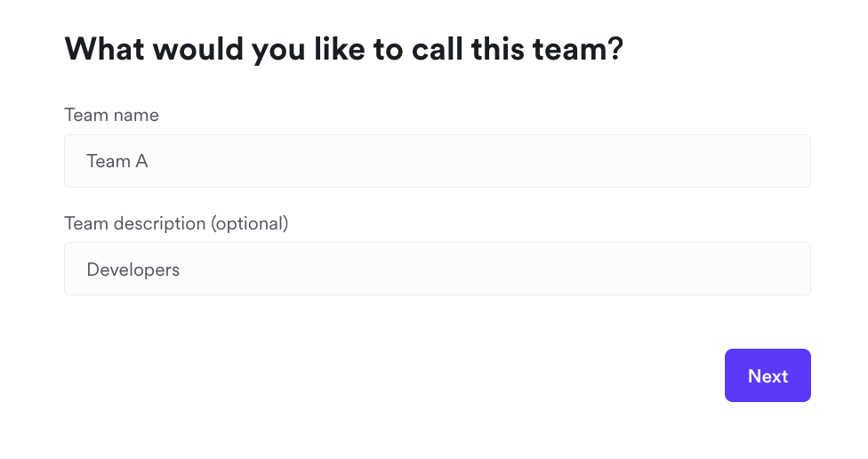The image size is (868, 459).
Task: Click on the 'Developers' text
Action: pyautogui.click(x=133, y=270)
